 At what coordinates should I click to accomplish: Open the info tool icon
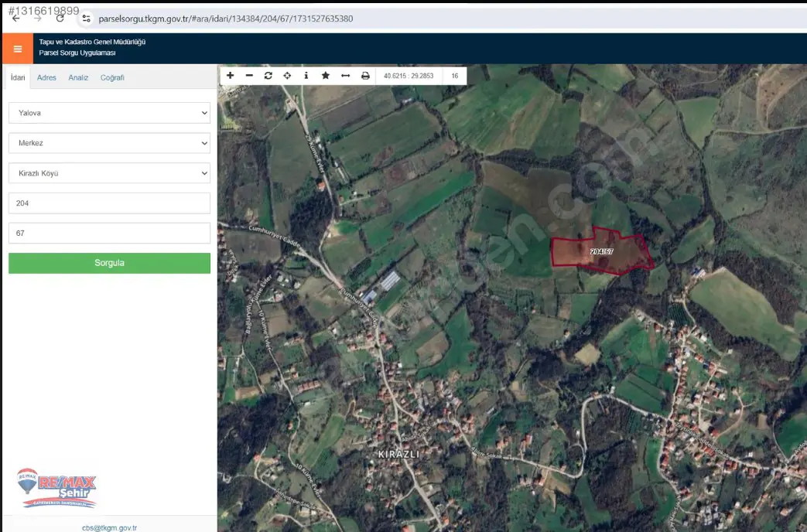306,76
